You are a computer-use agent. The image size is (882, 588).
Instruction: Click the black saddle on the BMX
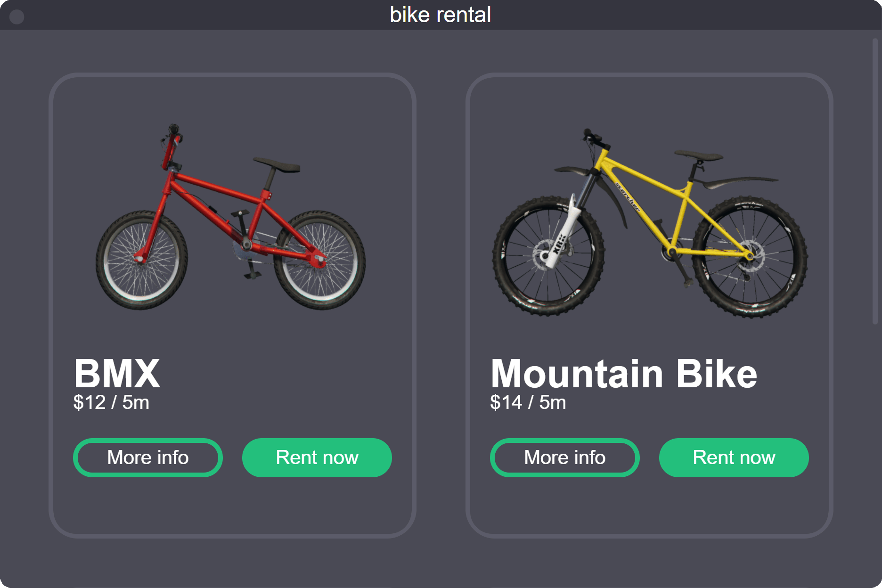278,164
